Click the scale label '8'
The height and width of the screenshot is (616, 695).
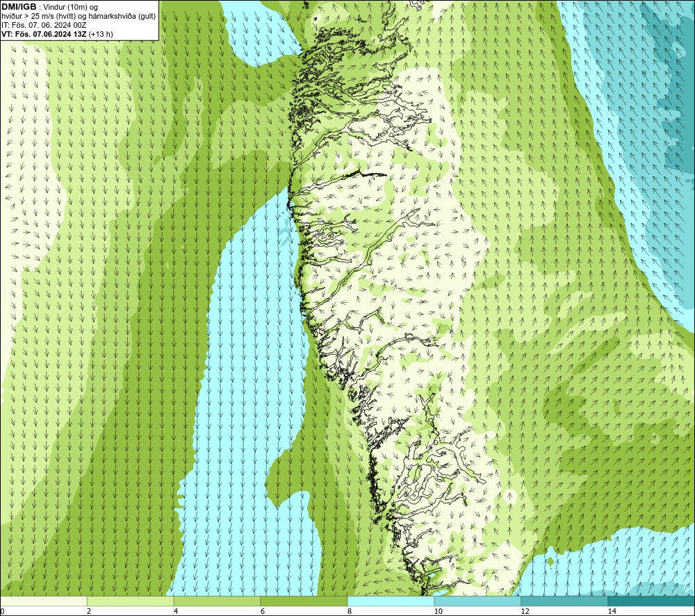350,612
